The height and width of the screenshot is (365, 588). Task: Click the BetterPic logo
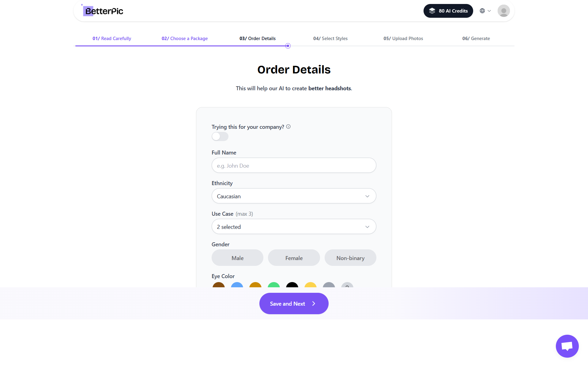[x=102, y=11]
